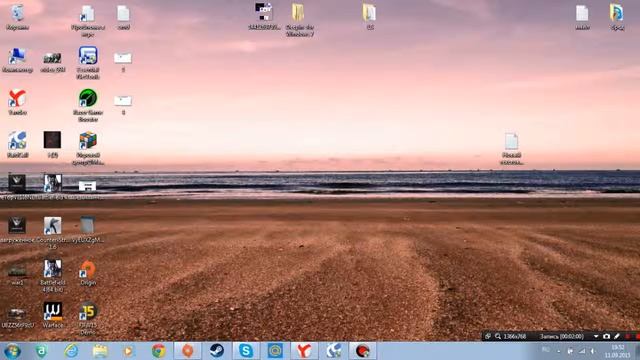Select the lone text document right of center
This screenshot has height=360, width=640.
(x=511, y=149)
